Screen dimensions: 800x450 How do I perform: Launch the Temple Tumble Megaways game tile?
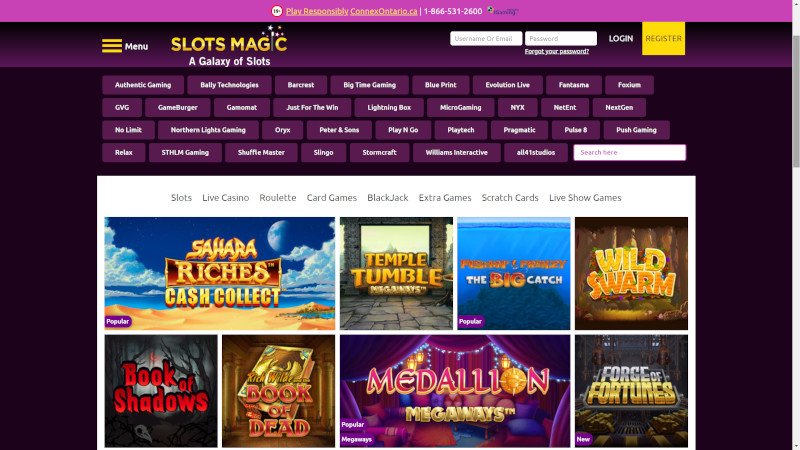(396, 273)
